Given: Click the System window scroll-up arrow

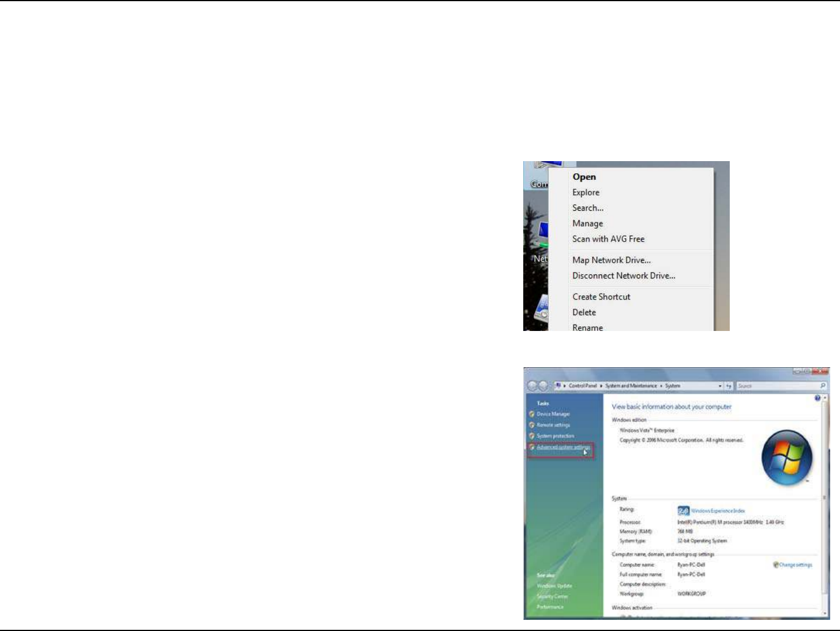Looking at the screenshot, I should tap(825, 398).
